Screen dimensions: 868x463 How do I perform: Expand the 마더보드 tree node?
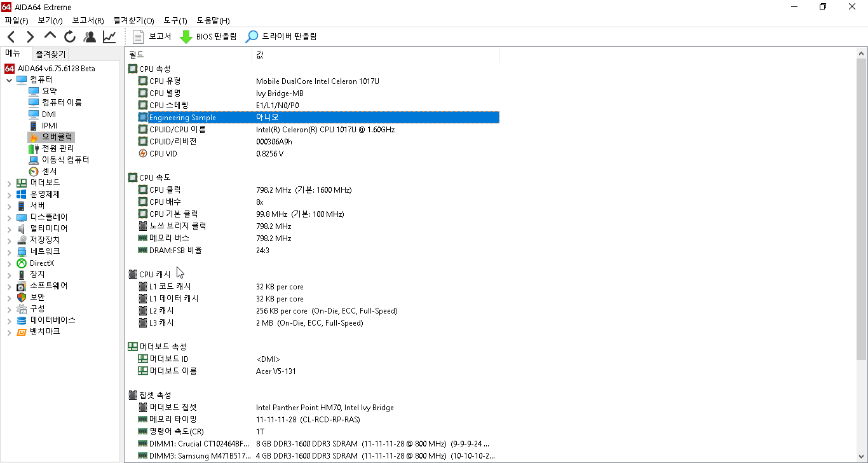point(9,183)
